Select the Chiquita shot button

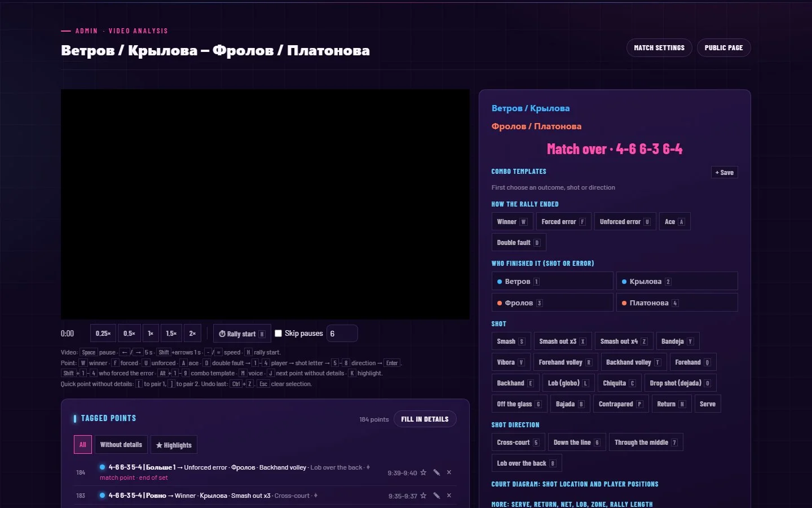click(619, 383)
